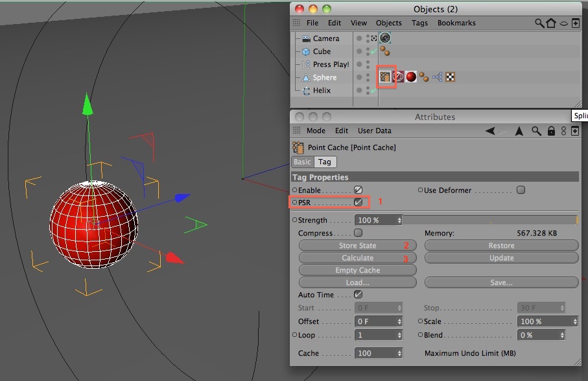This screenshot has height=381, width=588.
Task: Go up one level with Attributes up arrow
Action: tap(519, 130)
